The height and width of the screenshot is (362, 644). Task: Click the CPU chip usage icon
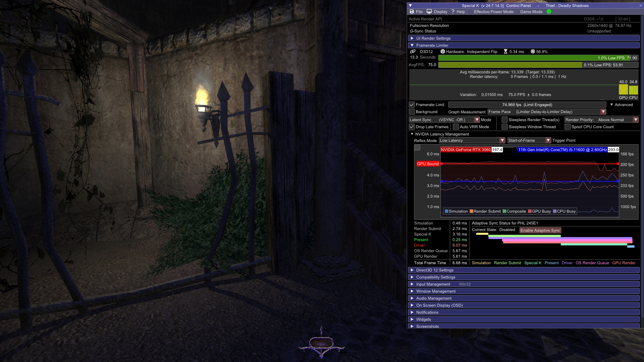(533, 52)
